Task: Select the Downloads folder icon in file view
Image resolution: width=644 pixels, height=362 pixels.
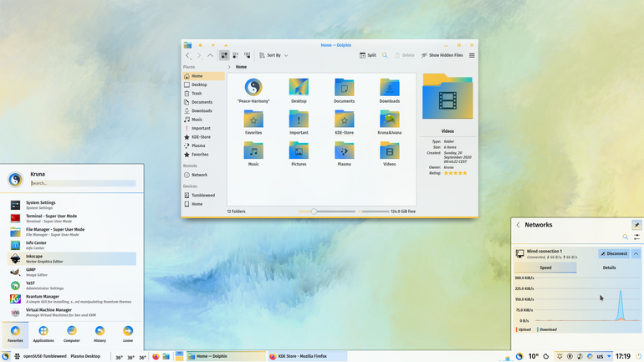Action: (390, 87)
